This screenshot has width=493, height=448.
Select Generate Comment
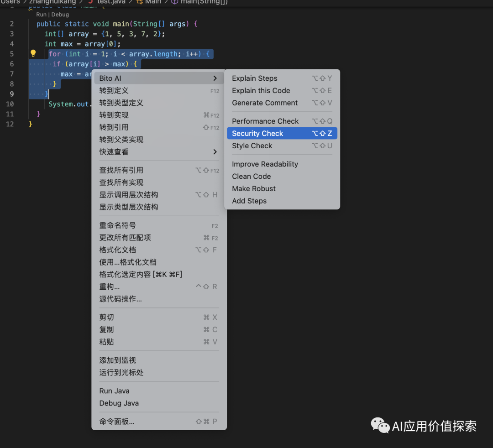(282, 103)
